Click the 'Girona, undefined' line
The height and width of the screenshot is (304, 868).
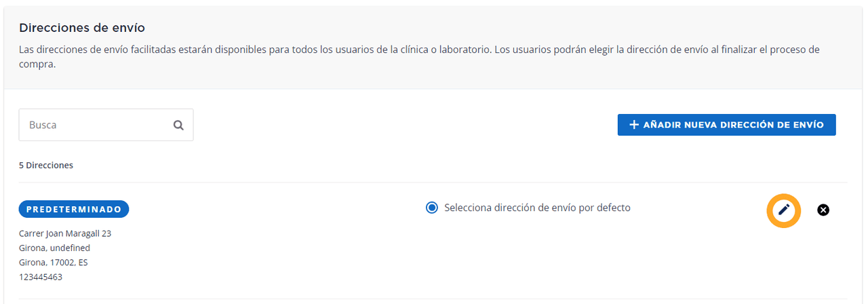(54, 248)
